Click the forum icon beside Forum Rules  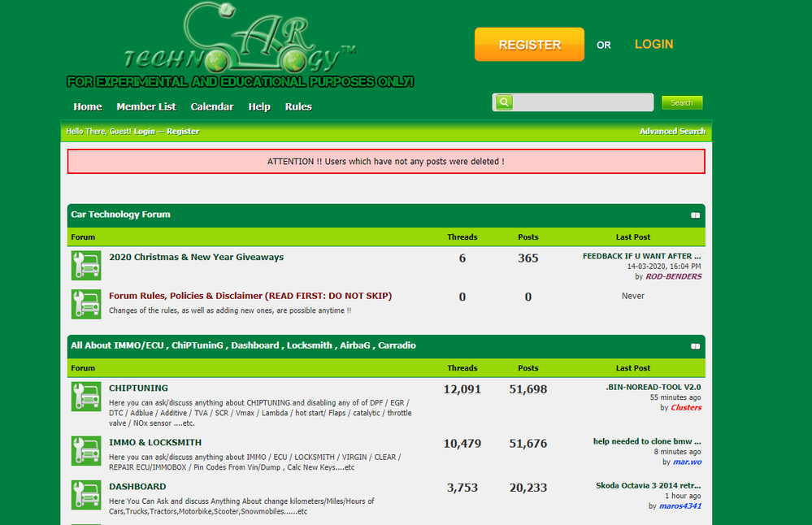85,303
